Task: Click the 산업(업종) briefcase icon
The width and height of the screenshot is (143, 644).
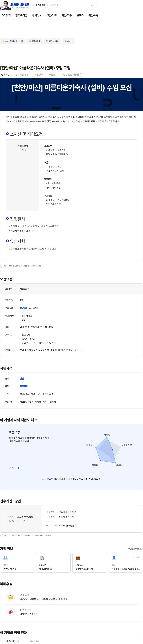Action: [78, 558]
